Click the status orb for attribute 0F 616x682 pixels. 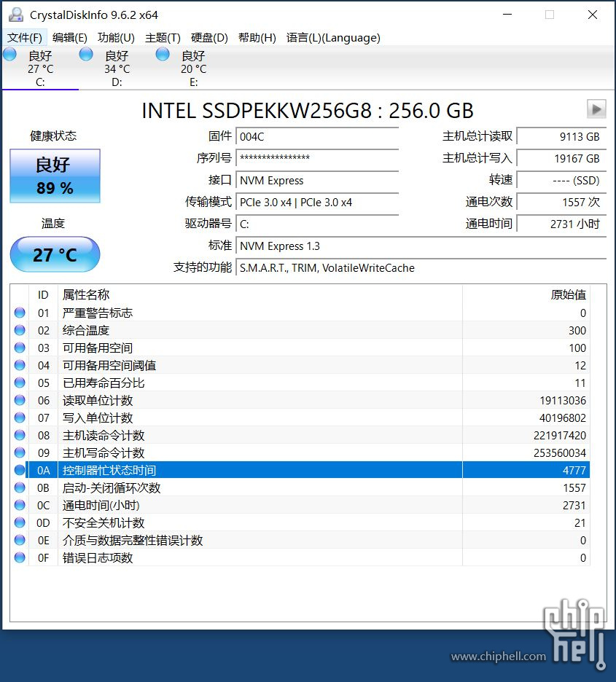(20, 557)
